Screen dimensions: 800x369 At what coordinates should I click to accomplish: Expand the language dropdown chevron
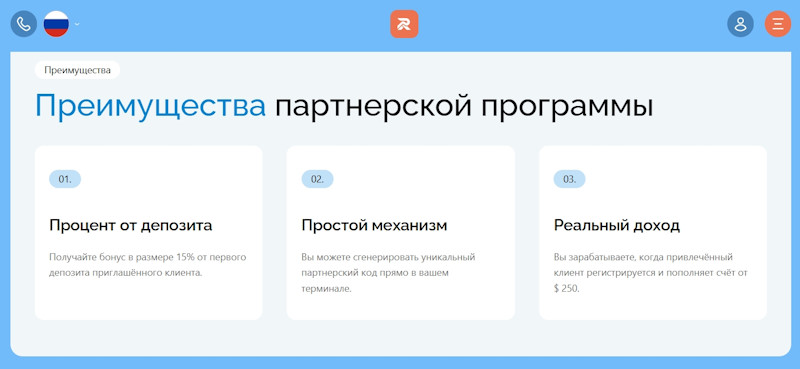point(78,23)
